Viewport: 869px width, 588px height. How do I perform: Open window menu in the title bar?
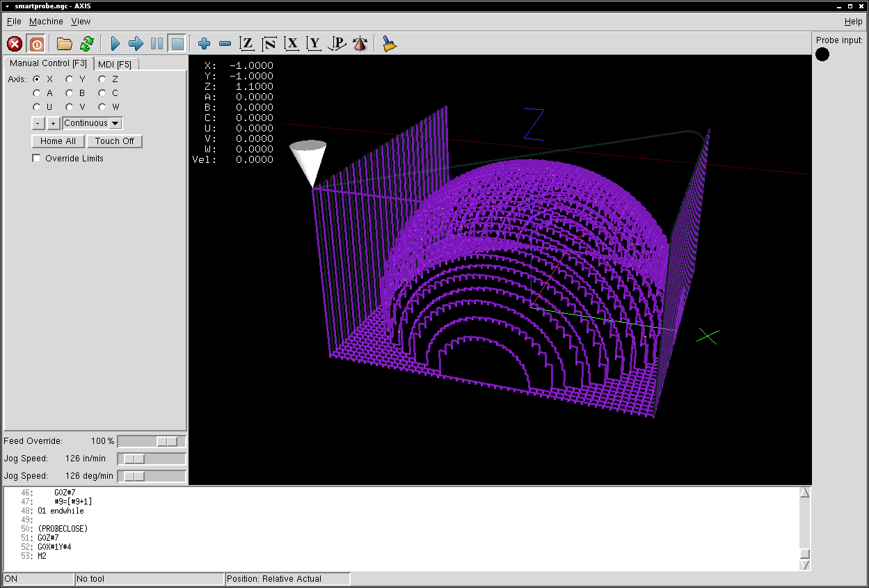[6, 6]
